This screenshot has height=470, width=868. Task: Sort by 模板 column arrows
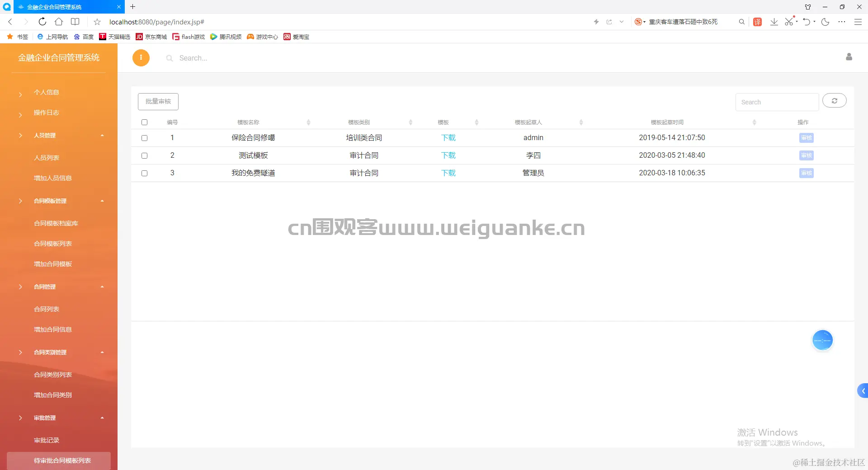pos(476,122)
